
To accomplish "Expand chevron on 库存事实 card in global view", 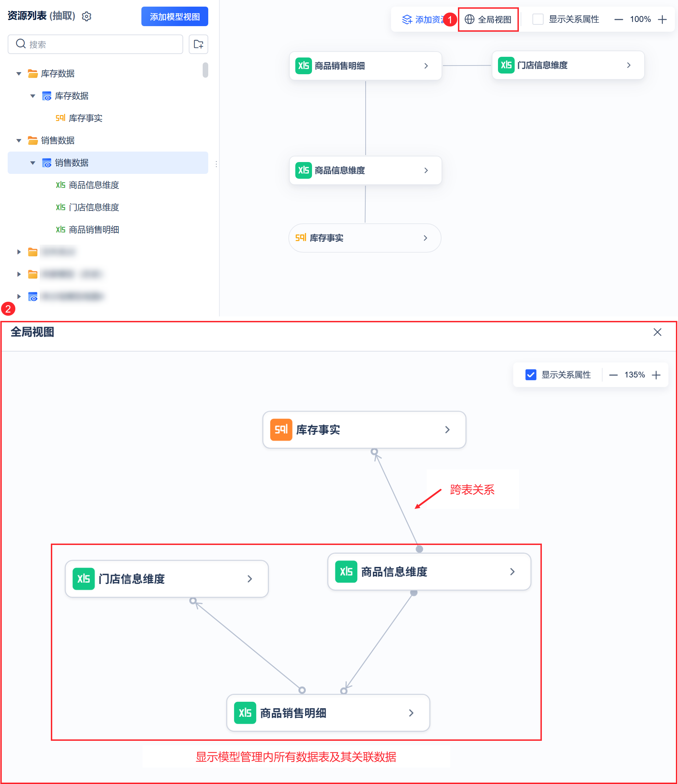I will click(447, 430).
